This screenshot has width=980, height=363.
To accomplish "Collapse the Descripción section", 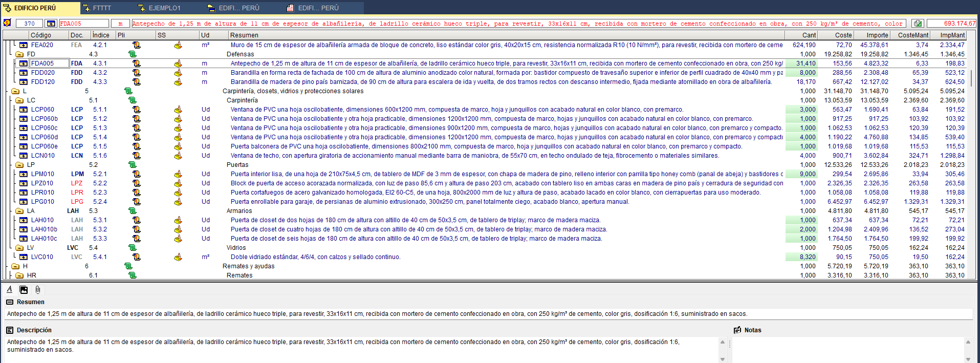I will [9, 330].
